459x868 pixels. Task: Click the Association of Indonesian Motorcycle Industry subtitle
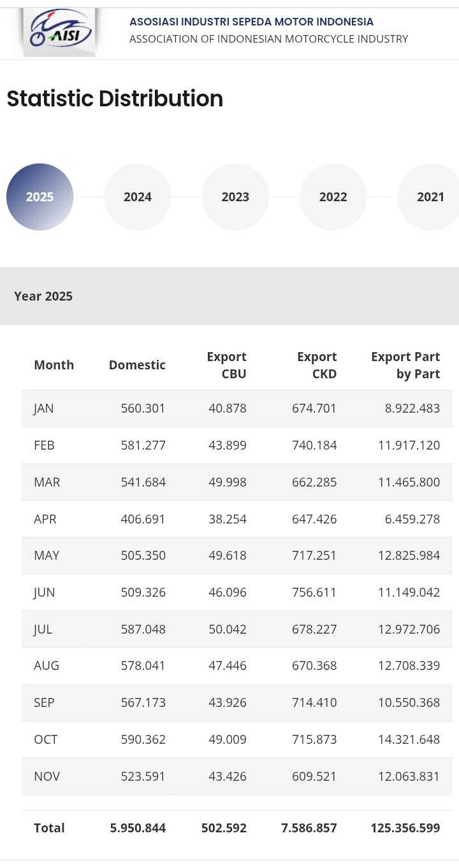coord(268,39)
